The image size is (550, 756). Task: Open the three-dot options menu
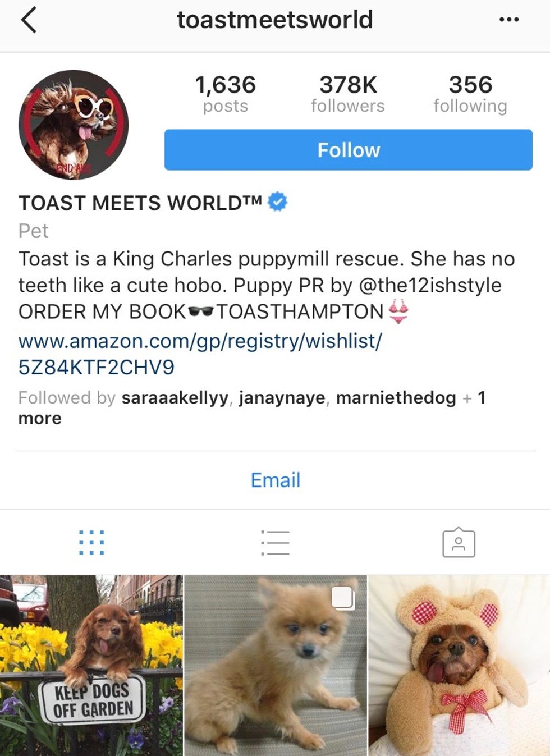pyautogui.click(x=509, y=20)
